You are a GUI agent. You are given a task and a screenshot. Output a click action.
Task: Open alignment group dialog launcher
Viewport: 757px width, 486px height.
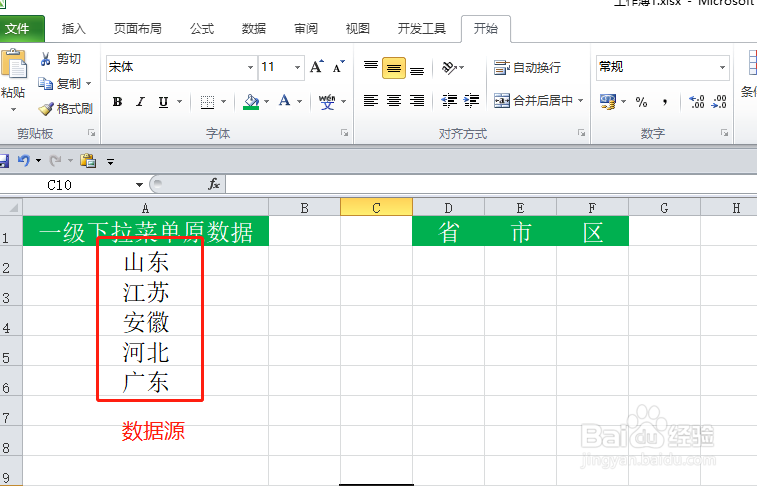(x=581, y=133)
